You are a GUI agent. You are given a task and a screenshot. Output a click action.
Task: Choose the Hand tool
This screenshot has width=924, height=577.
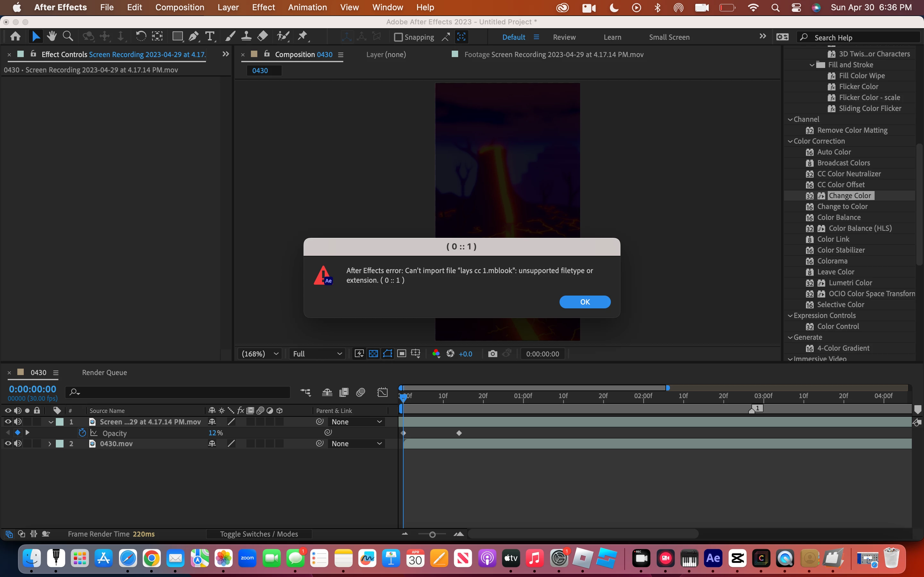tap(52, 37)
